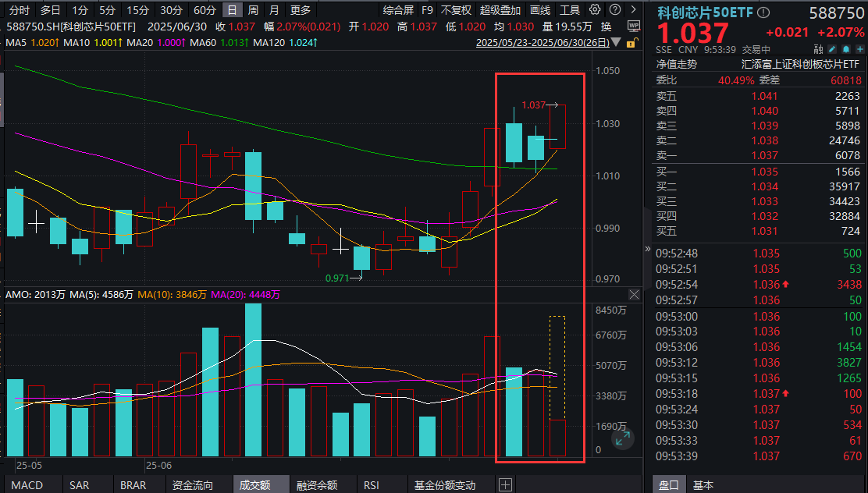Image resolution: width=868 pixels, height=493 pixels.
Task: Open the settings gear icon on toolbar
Action: coord(593,10)
